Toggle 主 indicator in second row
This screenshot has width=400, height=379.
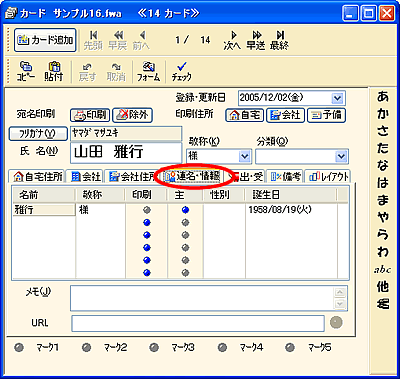(x=185, y=223)
